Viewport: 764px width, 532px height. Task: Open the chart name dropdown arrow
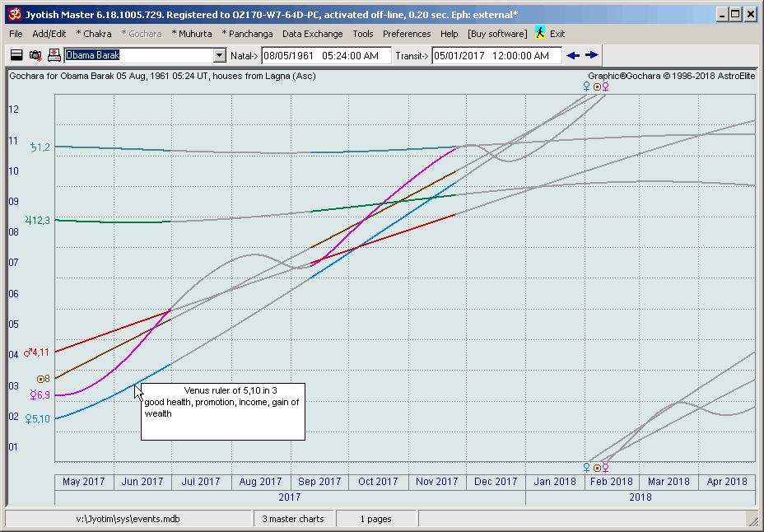[219, 55]
